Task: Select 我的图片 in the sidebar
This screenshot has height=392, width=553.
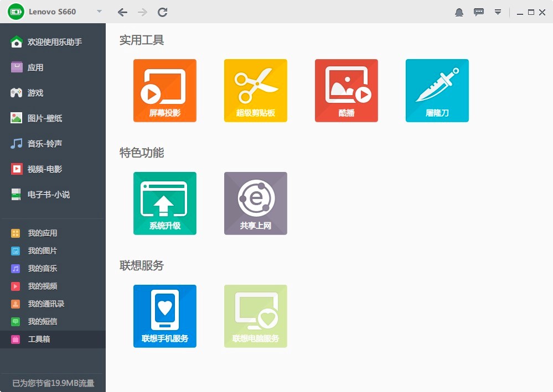Action: [53, 251]
